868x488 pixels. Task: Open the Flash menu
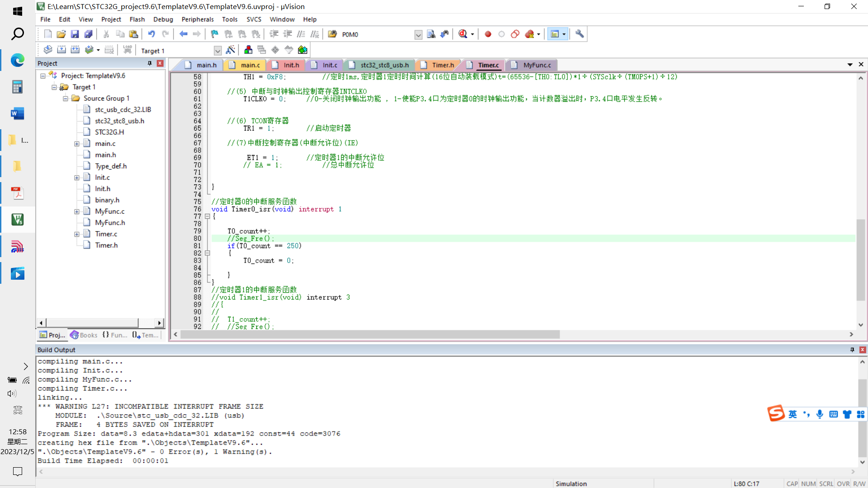pyautogui.click(x=137, y=19)
